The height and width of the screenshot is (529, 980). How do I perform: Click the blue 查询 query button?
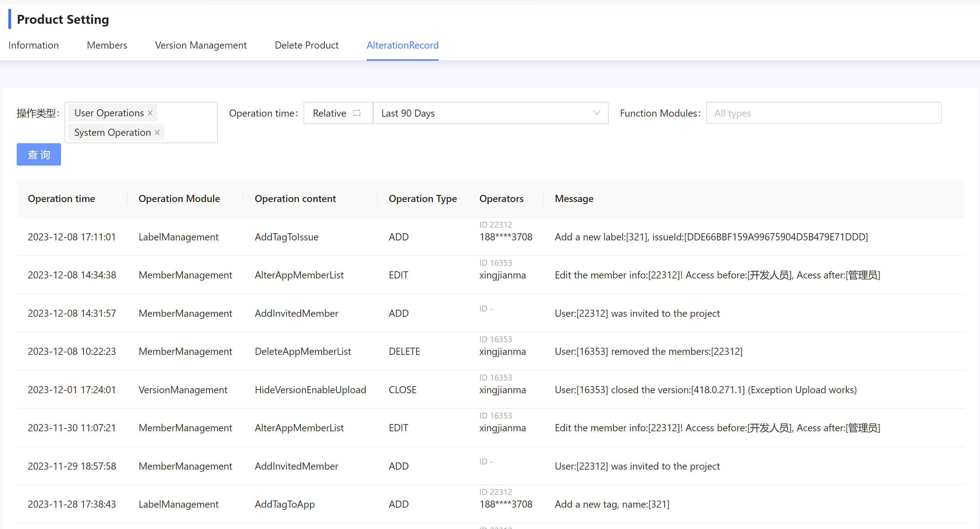[39, 154]
